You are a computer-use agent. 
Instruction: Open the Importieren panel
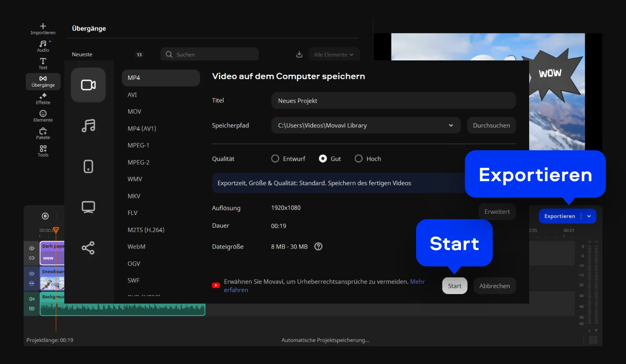(43, 29)
